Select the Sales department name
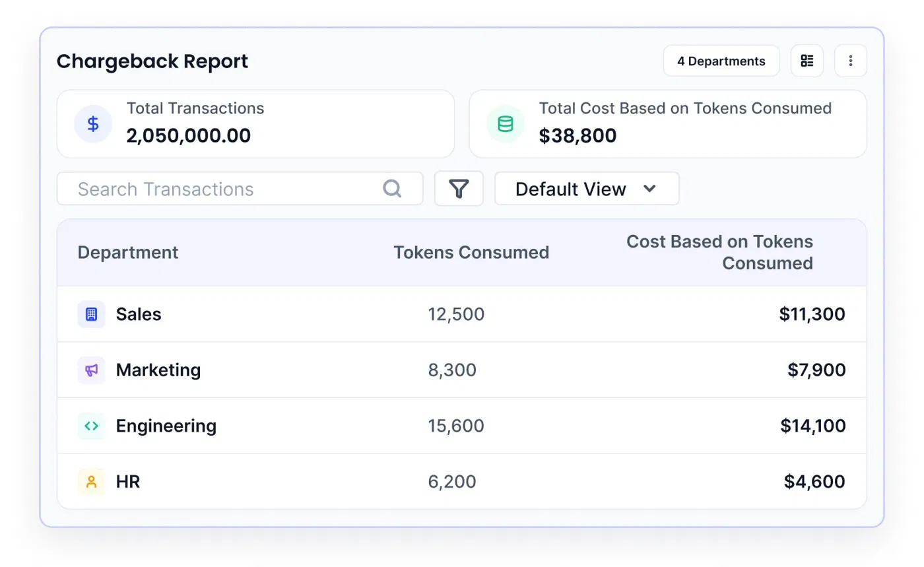Viewport: 924px width, 567px height. (x=139, y=314)
